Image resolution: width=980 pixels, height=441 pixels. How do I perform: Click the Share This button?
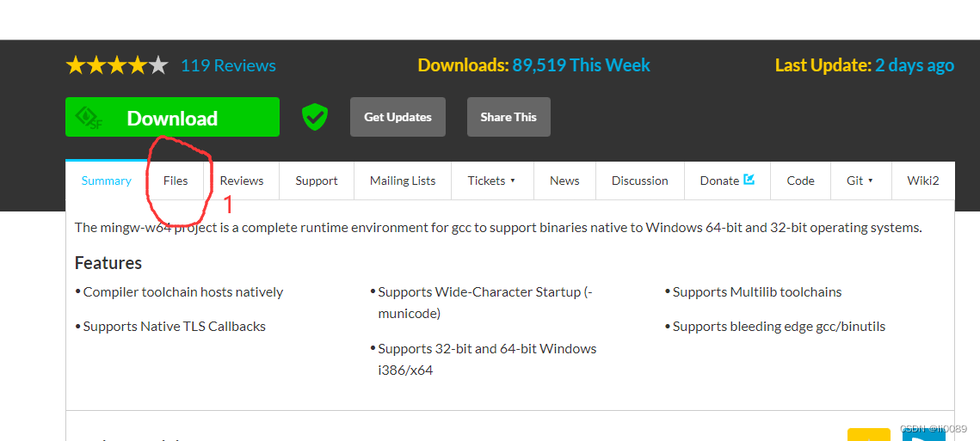tap(508, 117)
